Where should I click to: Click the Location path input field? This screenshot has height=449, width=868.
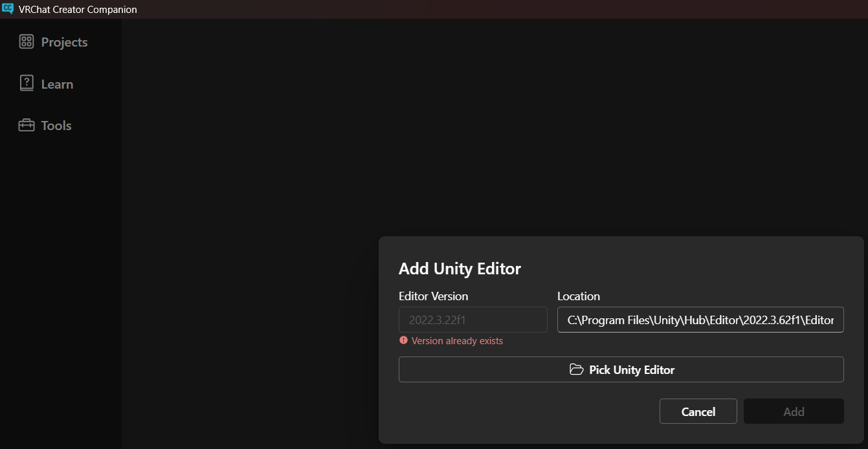700,320
